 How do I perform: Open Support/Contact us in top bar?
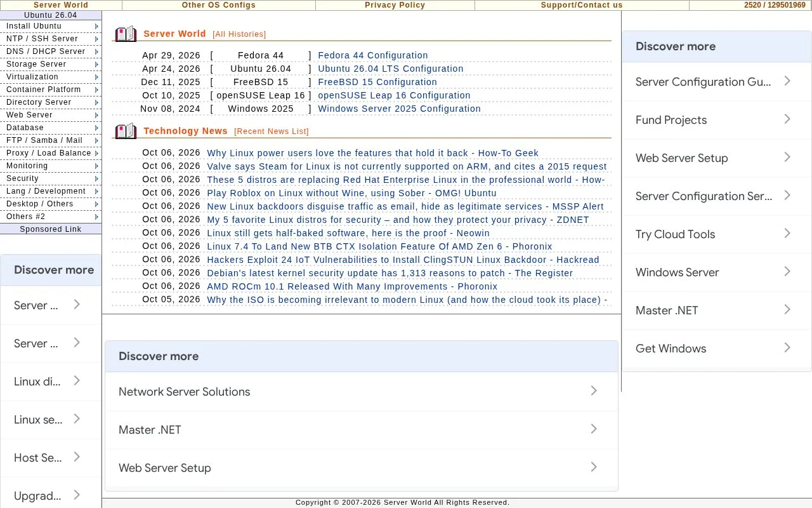(x=582, y=5)
